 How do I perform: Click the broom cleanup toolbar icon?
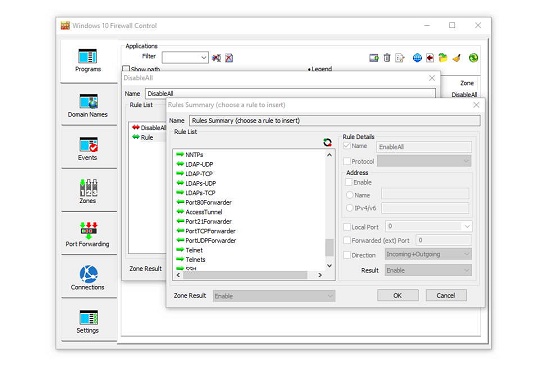(x=456, y=58)
